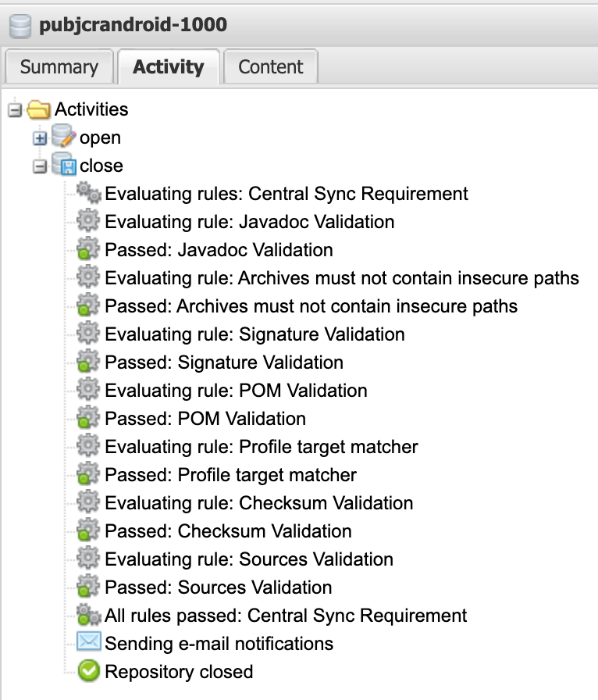Click the pubjcrandroid-1000 repository database icon
The image size is (598, 700).
point(20,25)
